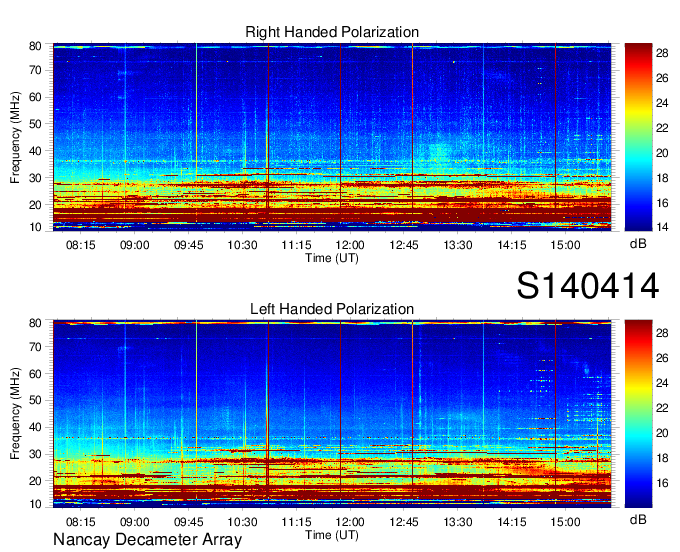Screen dimensions: 680x552
Task: Click 14:15 tick on Right Handed plot time axis
Action: [x=512, y=245]
